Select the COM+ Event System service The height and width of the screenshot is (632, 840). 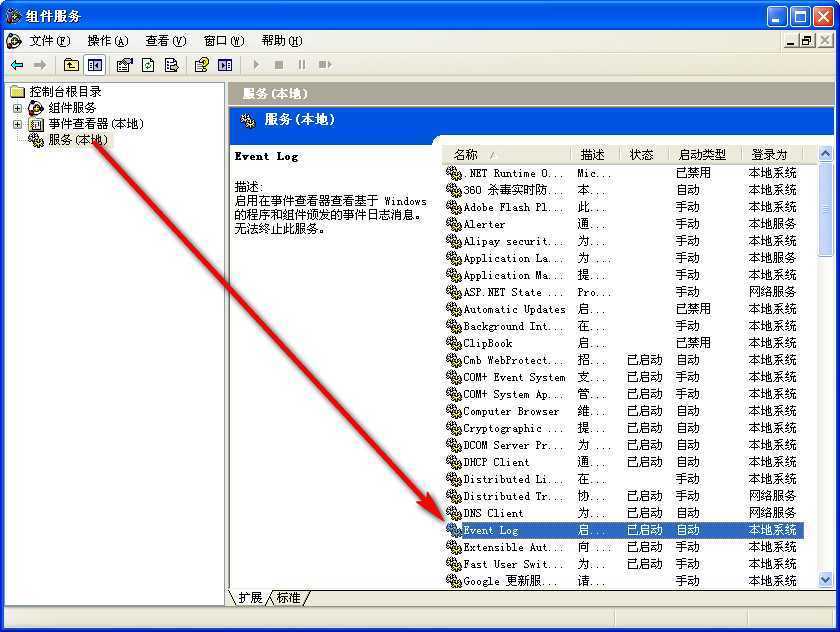click(624, 377)
